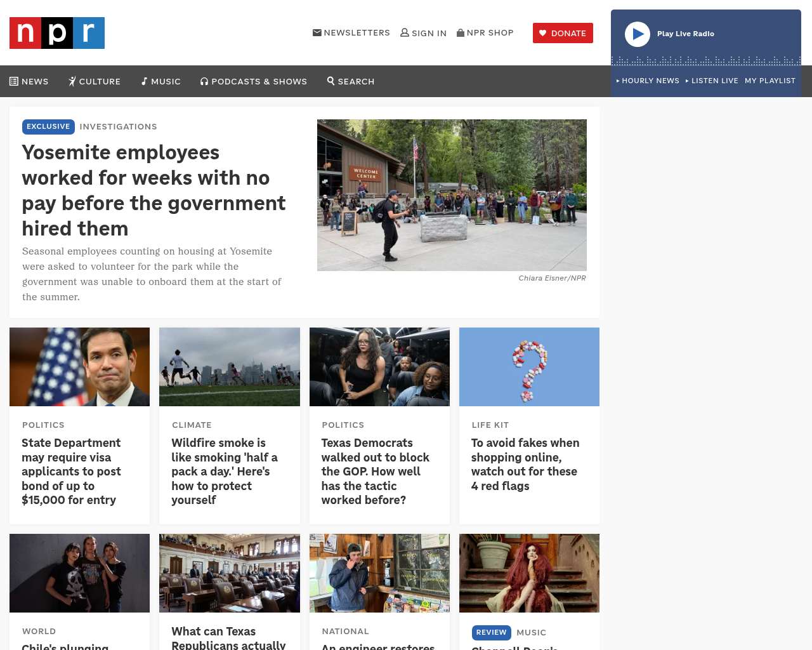The image size is (812, 650).
Task: Start live radio with play button
Action: click(x=638, y=34)
